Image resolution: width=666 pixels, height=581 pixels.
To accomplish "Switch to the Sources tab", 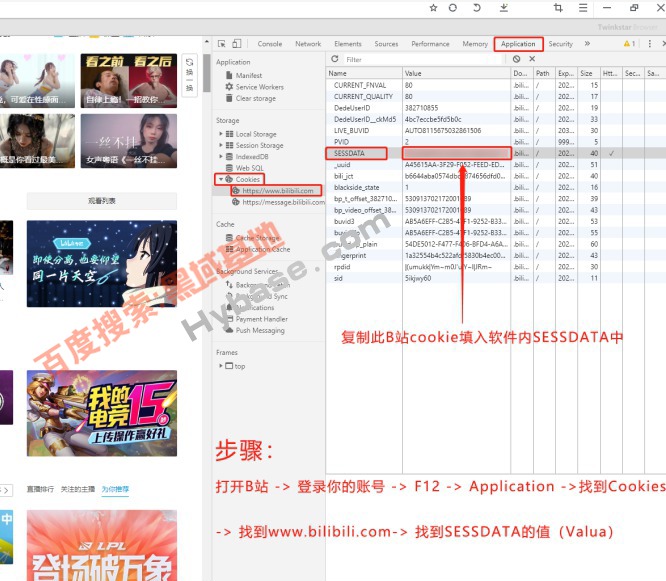I will [386, 44].
